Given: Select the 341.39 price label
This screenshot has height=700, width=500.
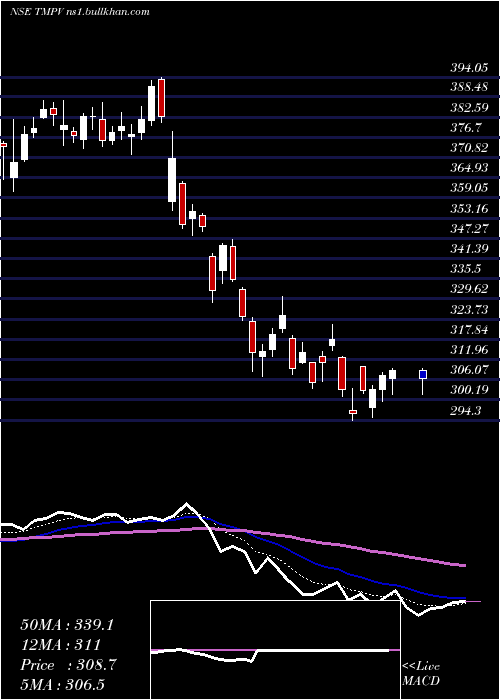Looking at the screenshot, I should point(468,249).
